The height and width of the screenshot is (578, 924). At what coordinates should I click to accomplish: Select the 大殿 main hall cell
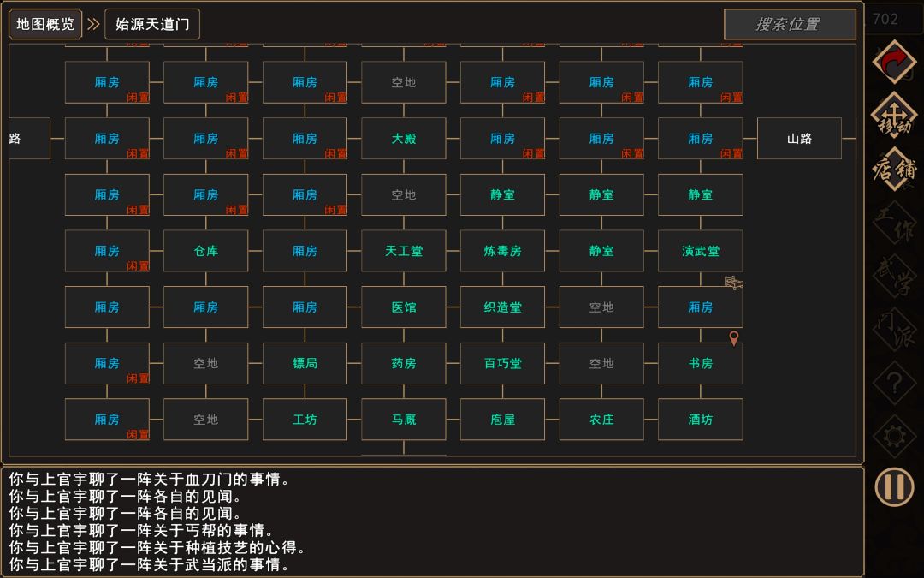(x=404, y=139)
